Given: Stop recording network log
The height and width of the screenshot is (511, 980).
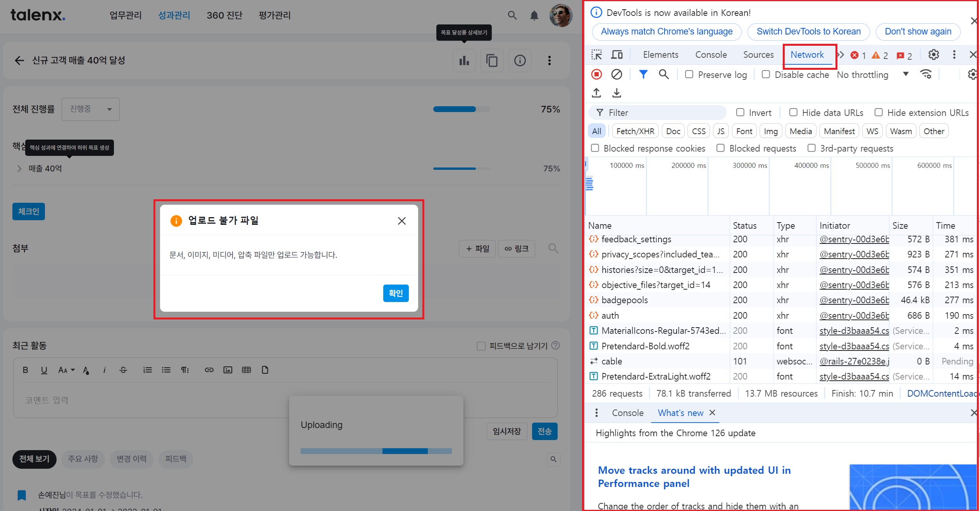Looking at the screenshot, I should (x=596, y=74).
